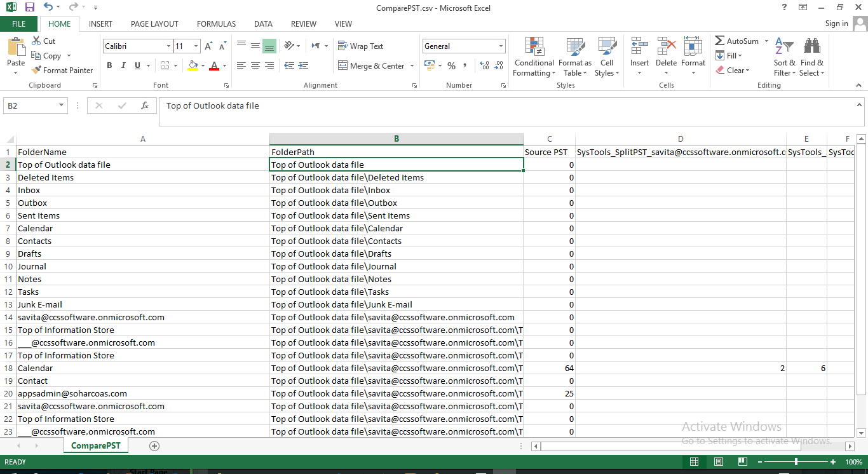This screenshot has height=474, width=868.
Task: Select column C header
Action: 549,139
